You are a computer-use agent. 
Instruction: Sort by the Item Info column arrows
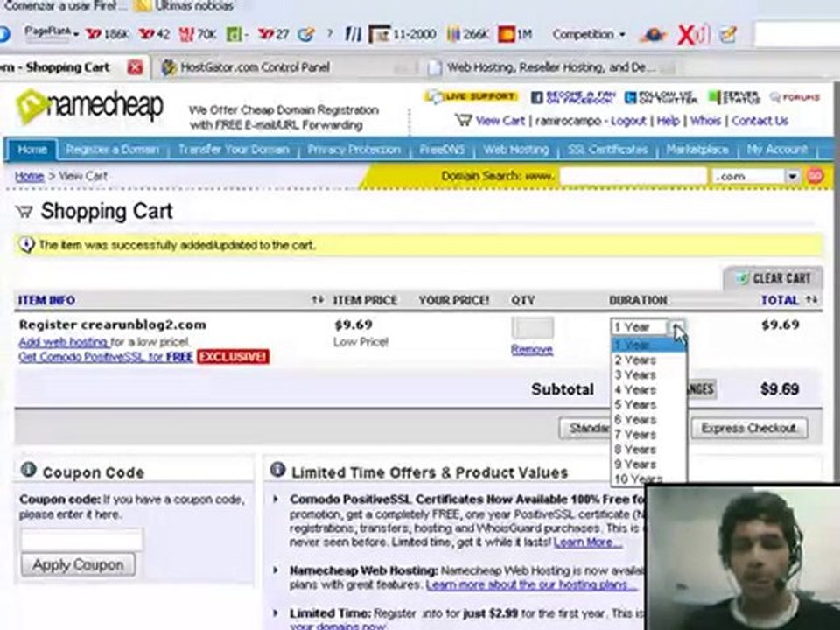coord(318,300)
